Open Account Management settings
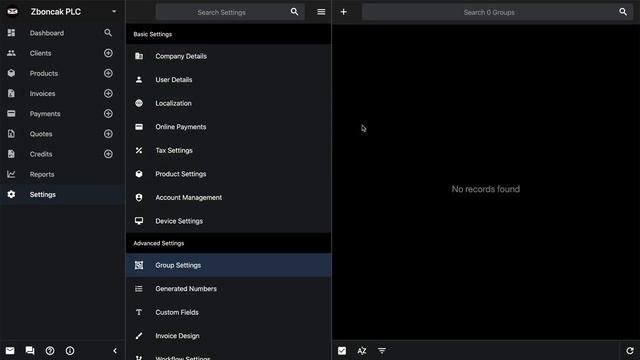640x360 pixels. click(229, 198)
